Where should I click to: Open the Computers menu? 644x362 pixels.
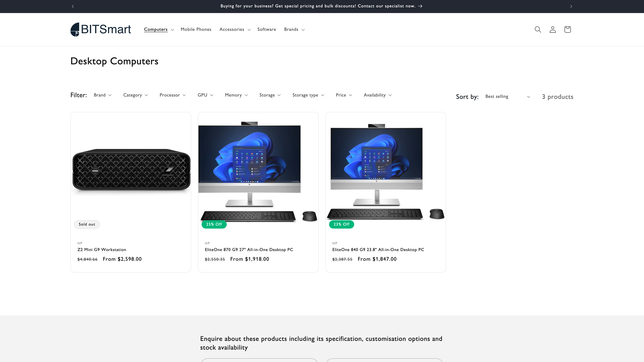[158, 29]
